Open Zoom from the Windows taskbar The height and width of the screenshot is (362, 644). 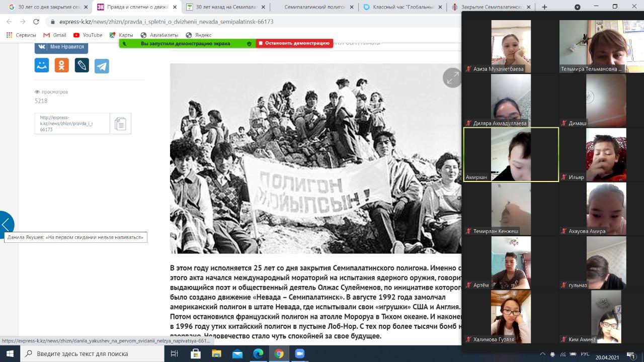point(300,353)
